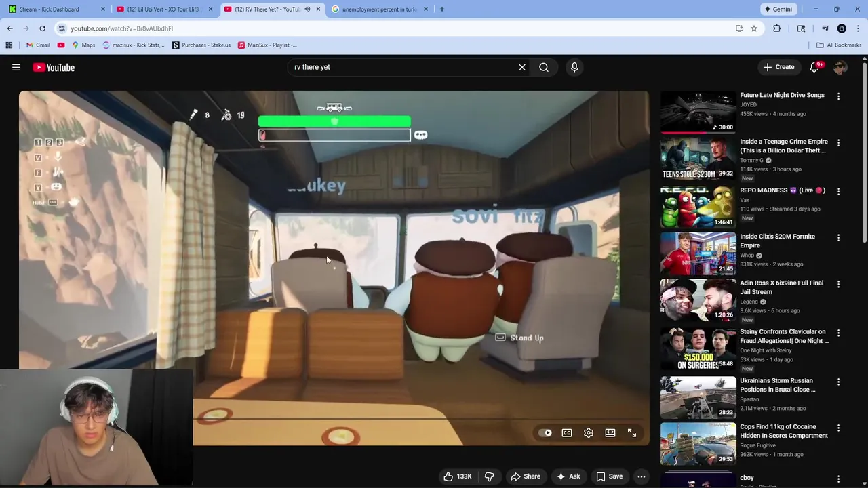Open options for Cops Find 11kg of Cocaine
This screenshot has height=488, width=868.
[x=838, y=428]
